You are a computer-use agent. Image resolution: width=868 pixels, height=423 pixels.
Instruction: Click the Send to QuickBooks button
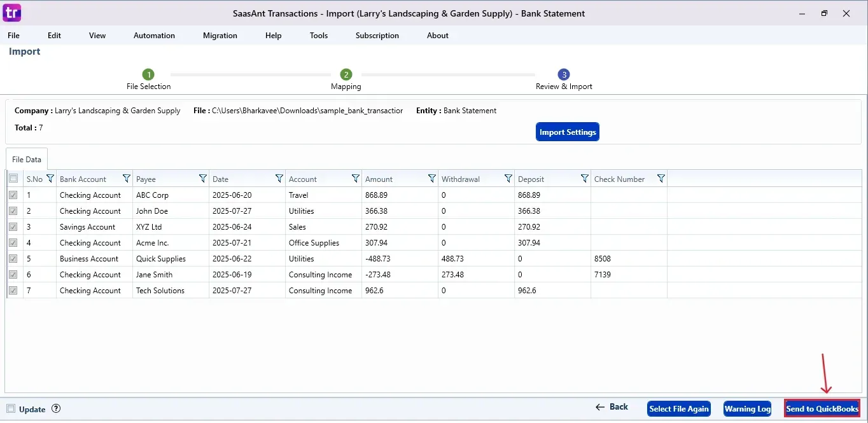(822, 409)
